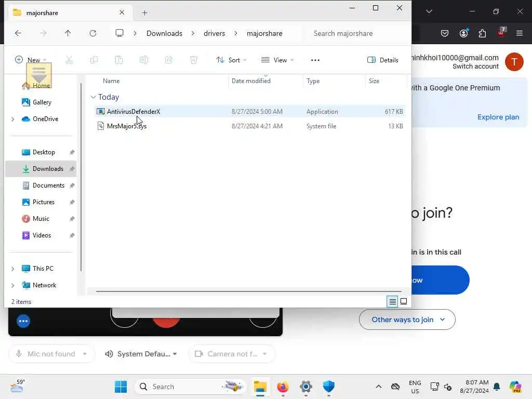Open Firefox extensions puzzle icon
This screenshot has height=399, width=532.
click(x=482, y=33)
